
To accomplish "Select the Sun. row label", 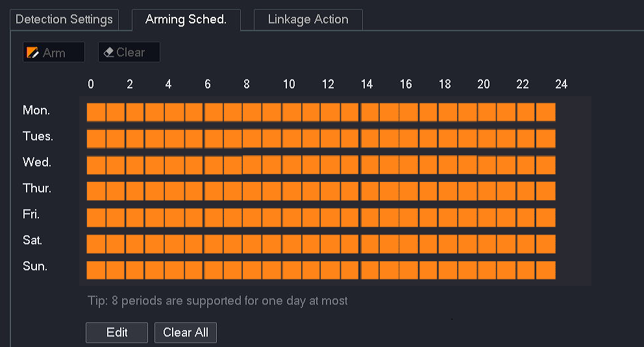I will pyautogui.click(x=35, y=266).
